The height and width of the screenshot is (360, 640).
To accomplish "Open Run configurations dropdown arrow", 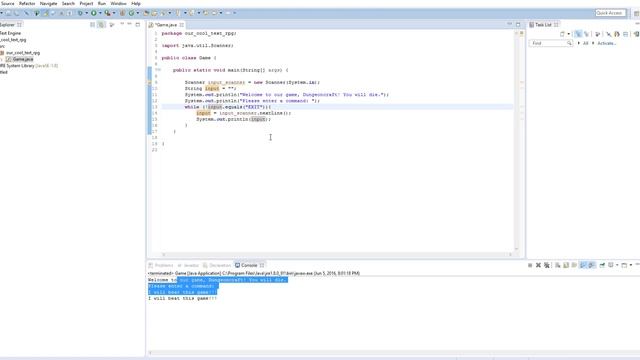I will [100, 13].
